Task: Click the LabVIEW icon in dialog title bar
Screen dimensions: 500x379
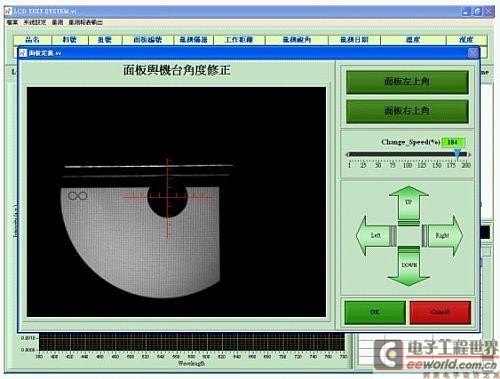Action: point(23,53)
